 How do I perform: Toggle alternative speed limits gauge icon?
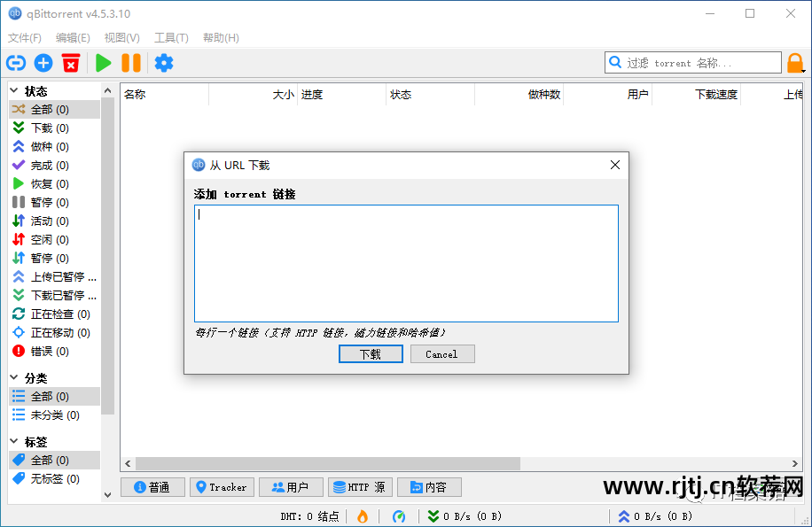pos(399,516)
